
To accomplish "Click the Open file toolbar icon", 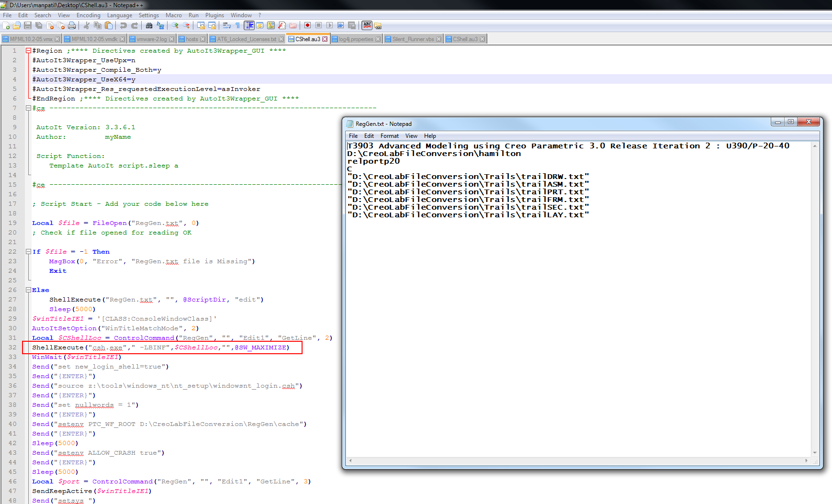I will pyautogui.click(x=16, y=25).
